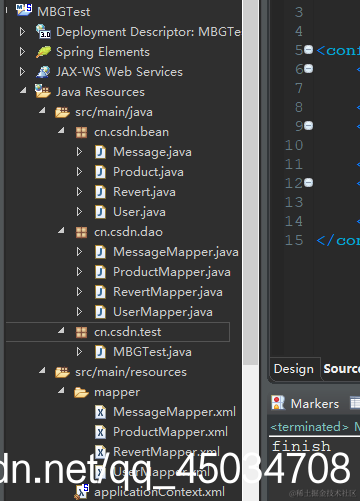
Task: Click the MessageMapper.java file icon
Action: point(100,252)
